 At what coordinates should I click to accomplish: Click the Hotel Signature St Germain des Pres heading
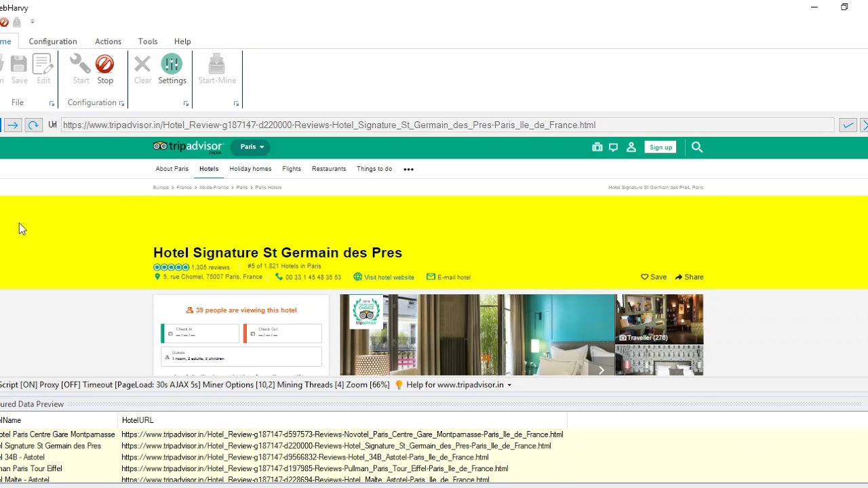point(277,253)
